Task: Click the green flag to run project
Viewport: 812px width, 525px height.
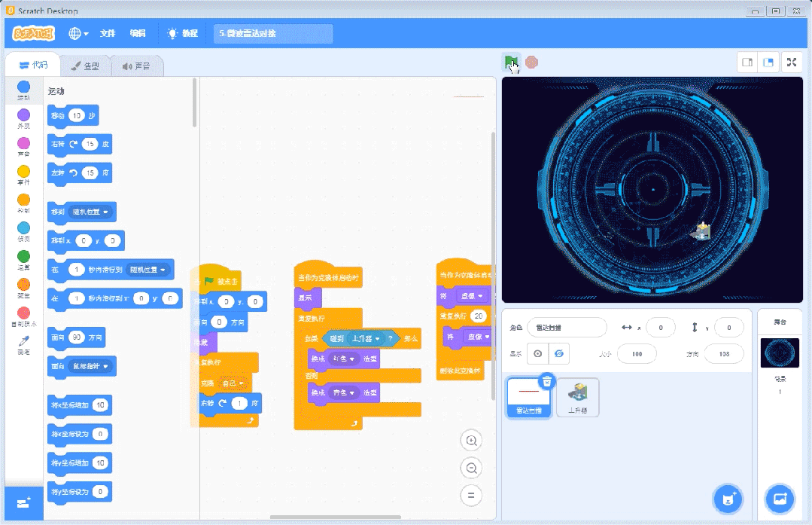Action: point(510,62)
